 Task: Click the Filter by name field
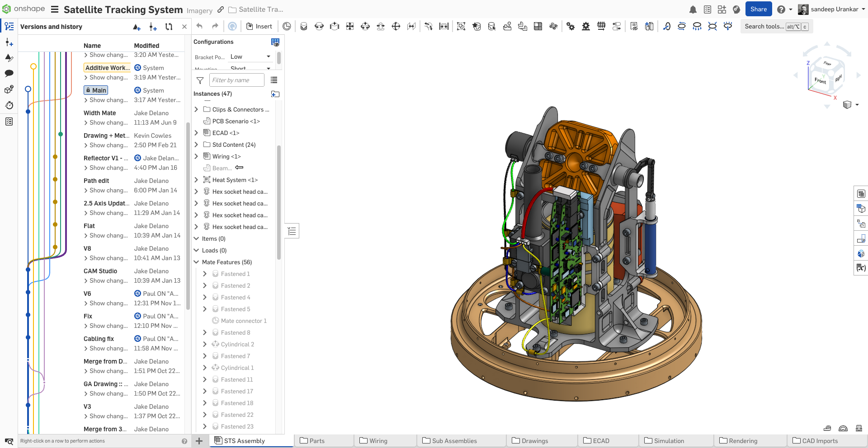(237, 80)
